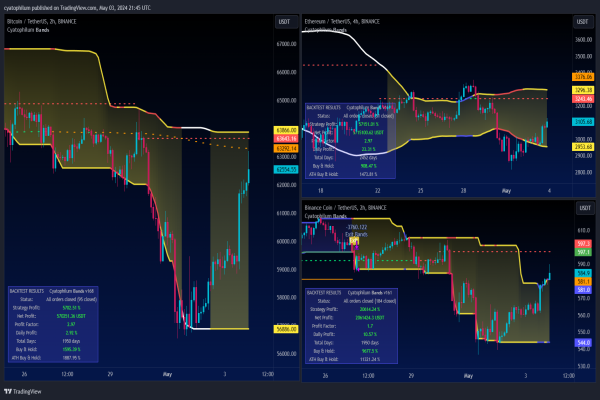This screenshot has width=600, height=400.
Task: Click the 29 date label on the Bitcoin time axis
Action: pos(110,374)
